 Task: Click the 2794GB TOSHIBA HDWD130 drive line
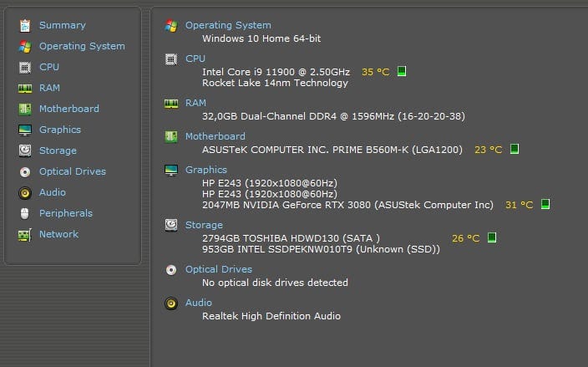click(x=291, y=238)
